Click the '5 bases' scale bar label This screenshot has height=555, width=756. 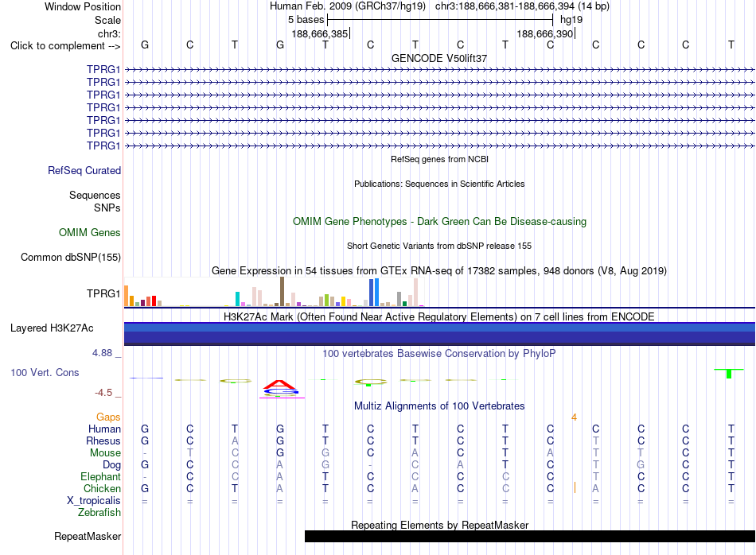coord(306,20)
